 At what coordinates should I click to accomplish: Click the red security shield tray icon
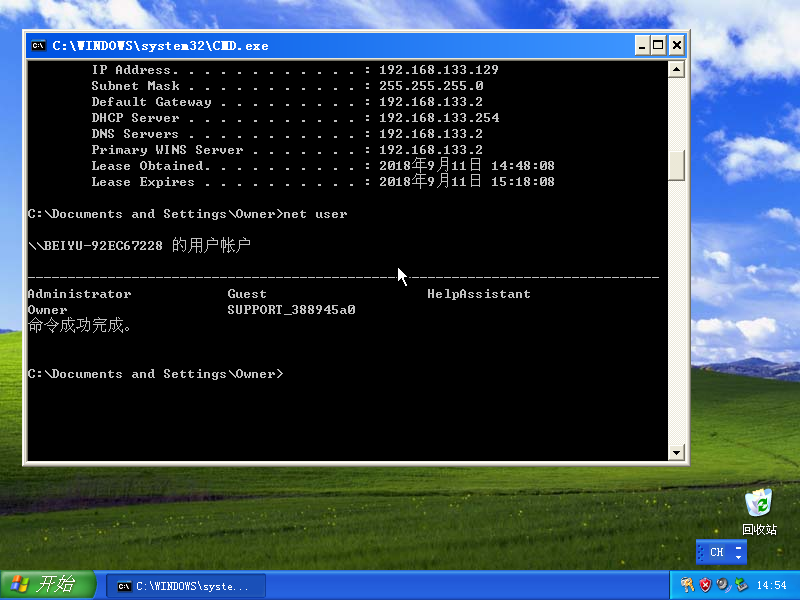(x=705, y=585)
